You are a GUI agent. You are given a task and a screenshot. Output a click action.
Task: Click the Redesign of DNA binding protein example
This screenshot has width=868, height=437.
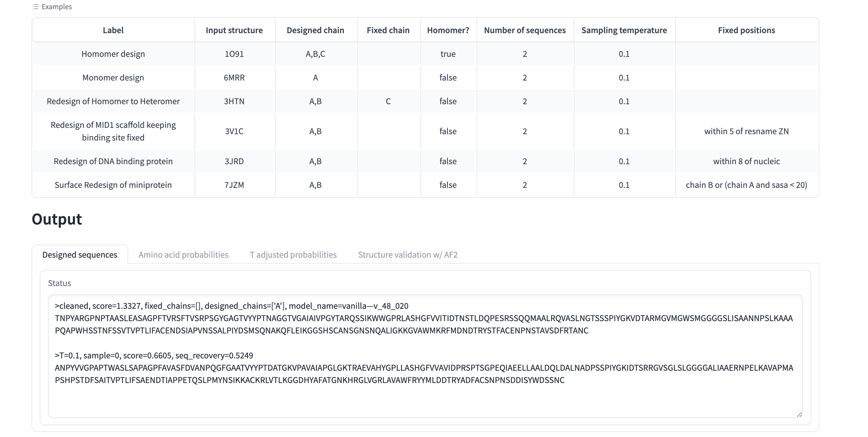pyautogui.click(x=113, y=161)
